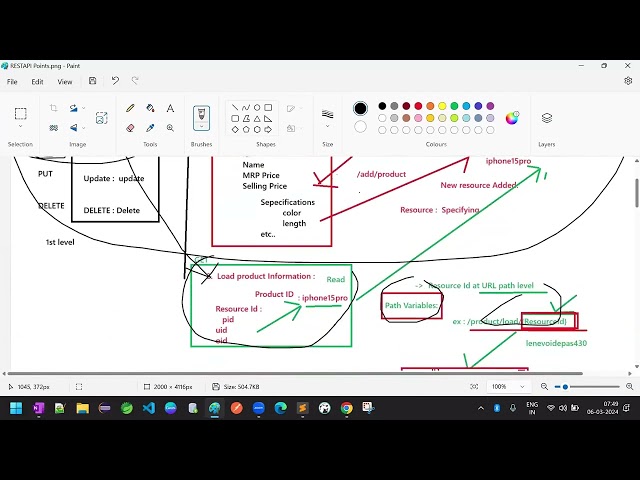Click the horizontal canvas scrollbar
640x480 pixels.
tap(295, 373)
